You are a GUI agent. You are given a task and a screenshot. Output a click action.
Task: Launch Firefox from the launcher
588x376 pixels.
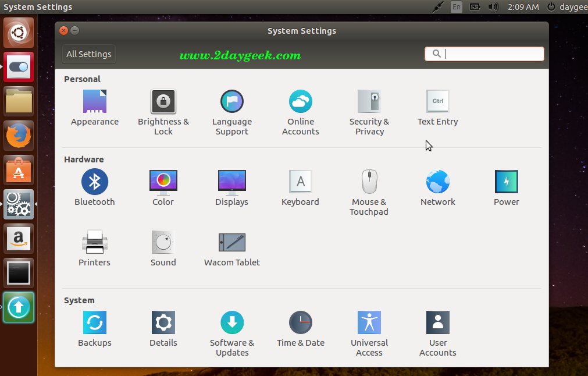(19, 136)
